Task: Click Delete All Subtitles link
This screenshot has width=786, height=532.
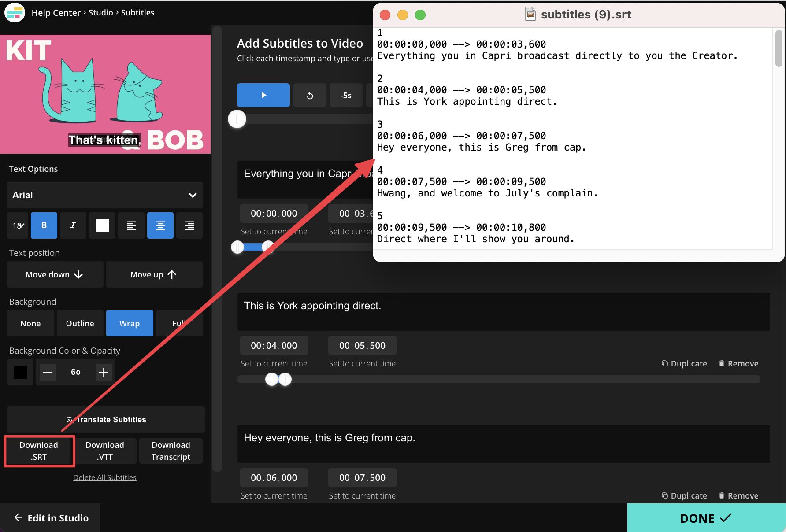Action: 105,477
